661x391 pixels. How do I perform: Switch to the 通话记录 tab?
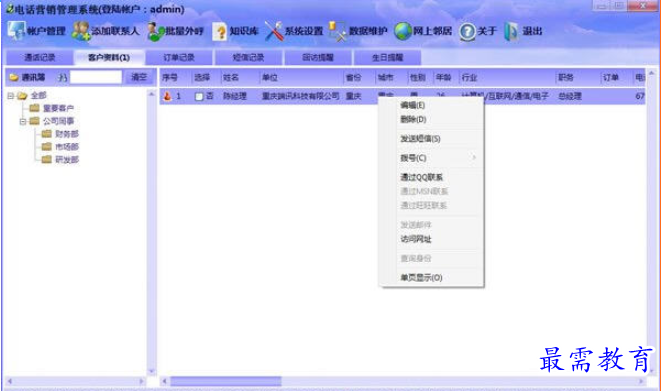(x=40, y=57)
